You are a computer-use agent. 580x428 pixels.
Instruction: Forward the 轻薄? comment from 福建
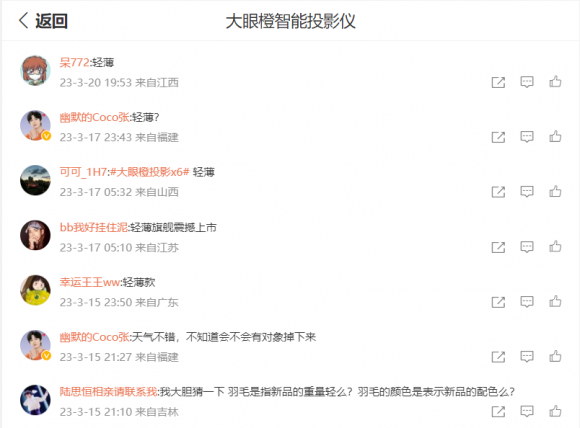tap(498, 137)
